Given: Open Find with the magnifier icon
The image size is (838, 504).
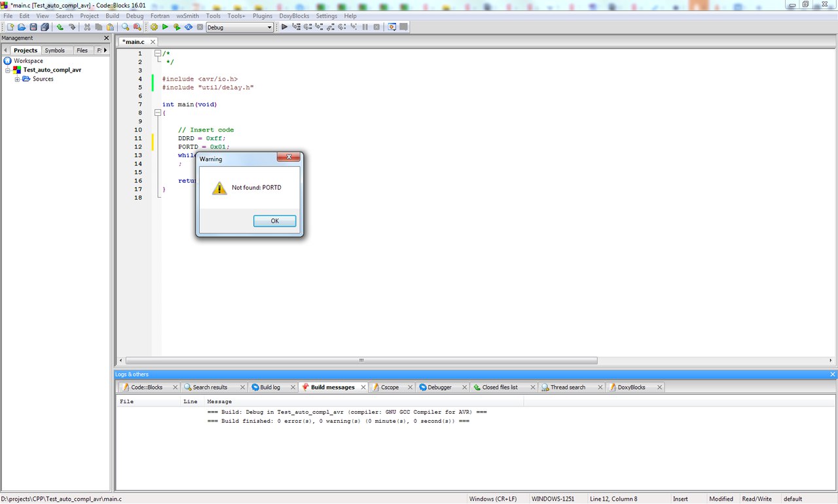Looking at the screenshot, I should click(125, 27).
